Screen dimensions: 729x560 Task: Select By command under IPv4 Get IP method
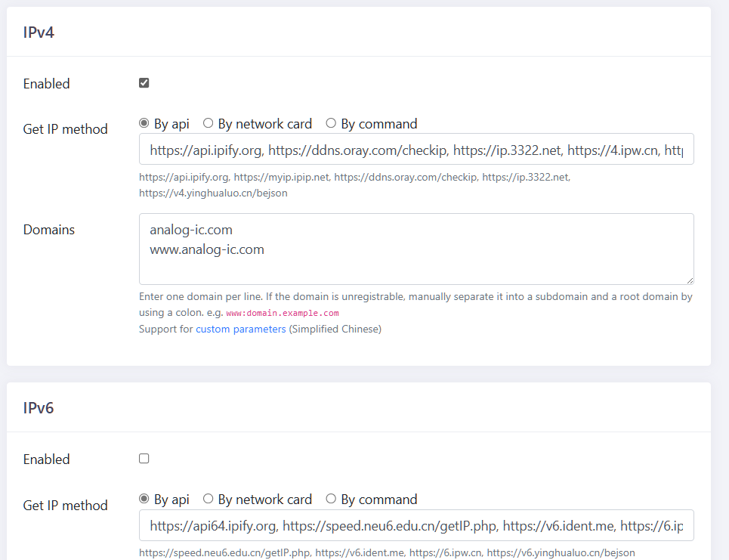(331, 122)
